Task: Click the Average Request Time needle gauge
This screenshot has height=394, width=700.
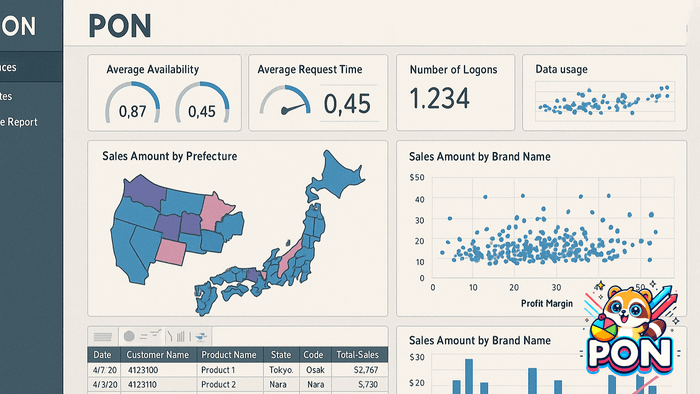Action: pyautogui.click(x=285, y=101)
